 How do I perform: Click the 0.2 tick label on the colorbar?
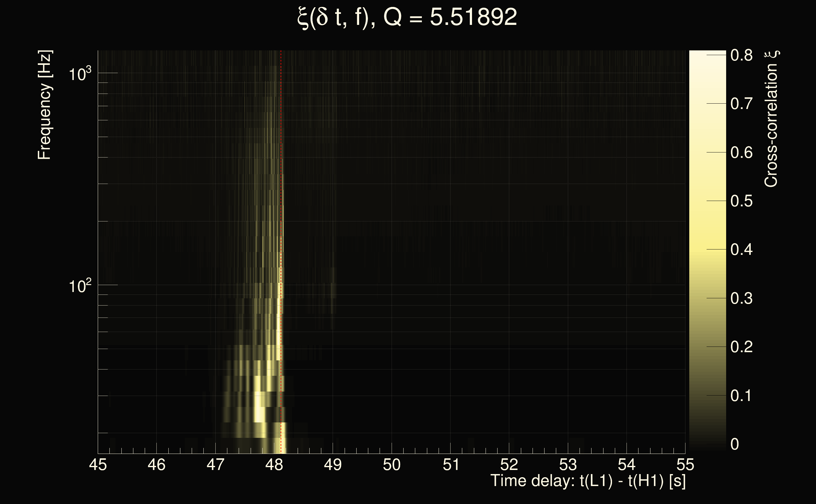point(741,347)
